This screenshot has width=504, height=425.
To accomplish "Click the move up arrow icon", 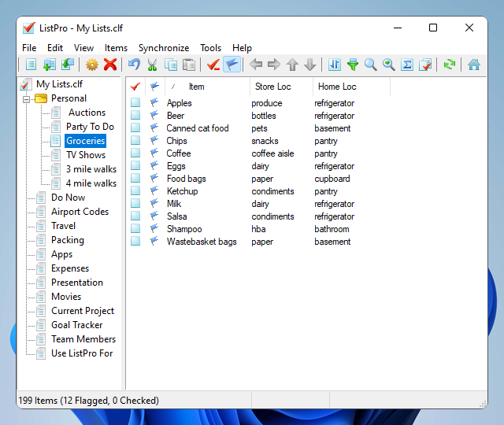I will 292,65.
